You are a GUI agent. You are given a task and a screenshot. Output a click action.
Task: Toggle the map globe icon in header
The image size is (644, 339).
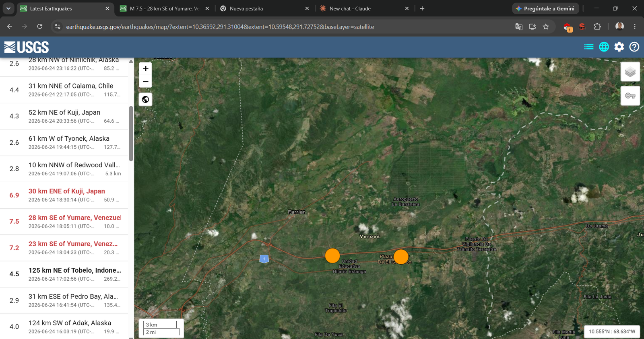coord(604,47)
